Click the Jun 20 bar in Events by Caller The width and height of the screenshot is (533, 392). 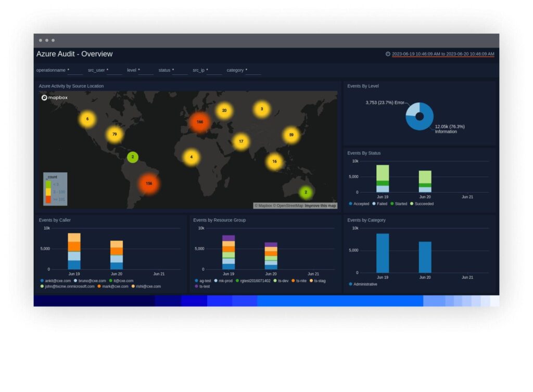click(x=117, y=255)
